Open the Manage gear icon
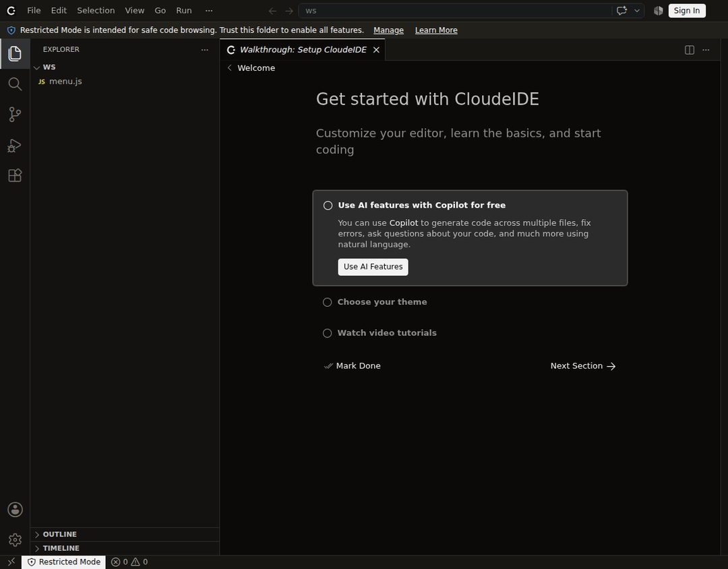728x569 pixels. (x=15, y=540)
